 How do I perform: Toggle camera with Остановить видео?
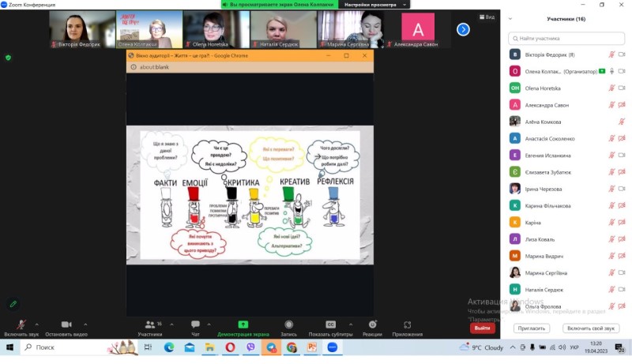66,325
